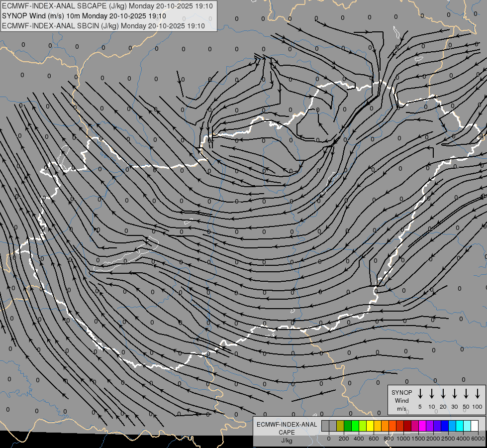This screenshot has width=487, height=448.
Task: Click the 2500 tick label on the CAPE scale
Action: [x=448, y=439]
